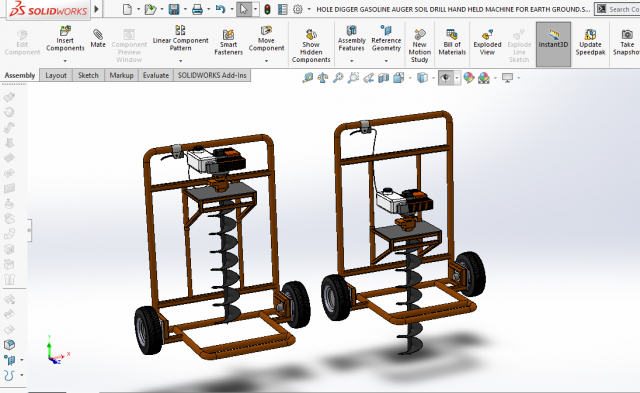The width and height of the screenshot is (640, 393).
Task: Expand Assembly Features dropdown arrow
Action: (x=351, y=61)
